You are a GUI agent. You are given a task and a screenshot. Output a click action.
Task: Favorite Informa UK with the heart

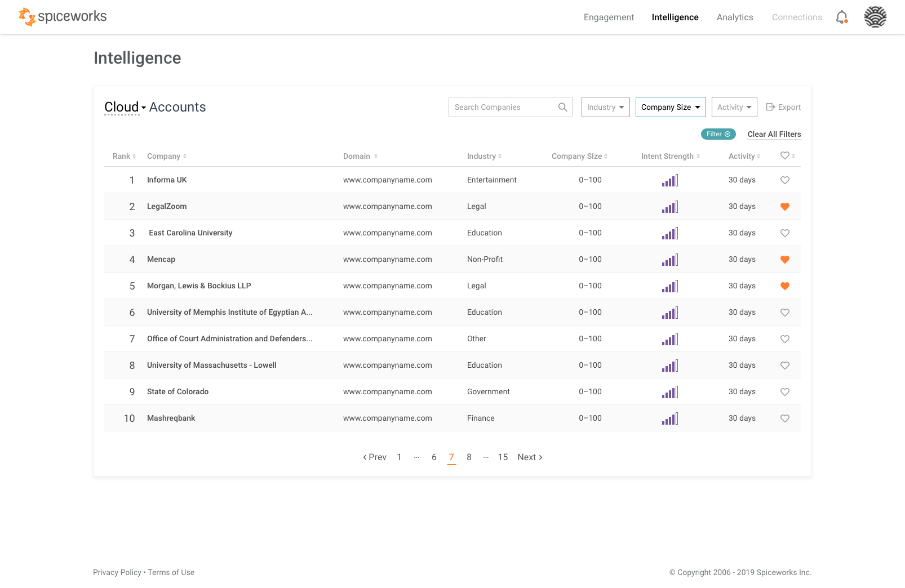[x=785, y=180]
